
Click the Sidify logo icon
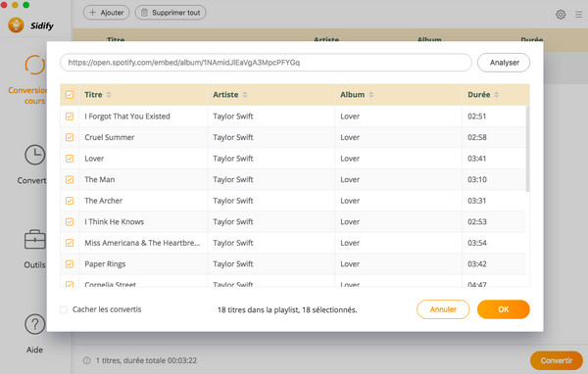16,25
